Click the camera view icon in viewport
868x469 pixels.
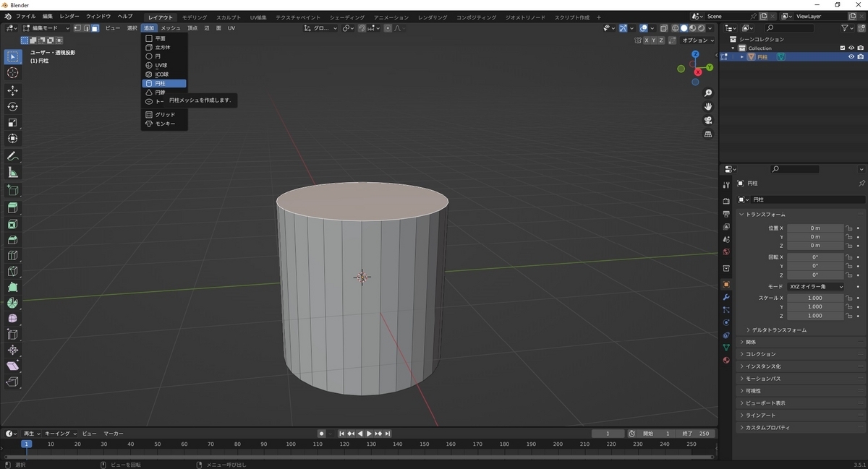(x=708, y=120)
